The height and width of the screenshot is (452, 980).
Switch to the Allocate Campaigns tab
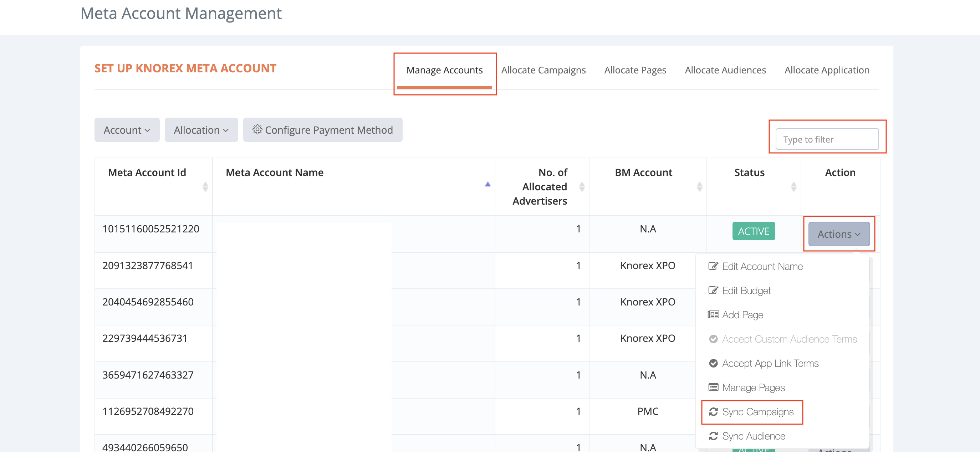[x=543, y=70]
